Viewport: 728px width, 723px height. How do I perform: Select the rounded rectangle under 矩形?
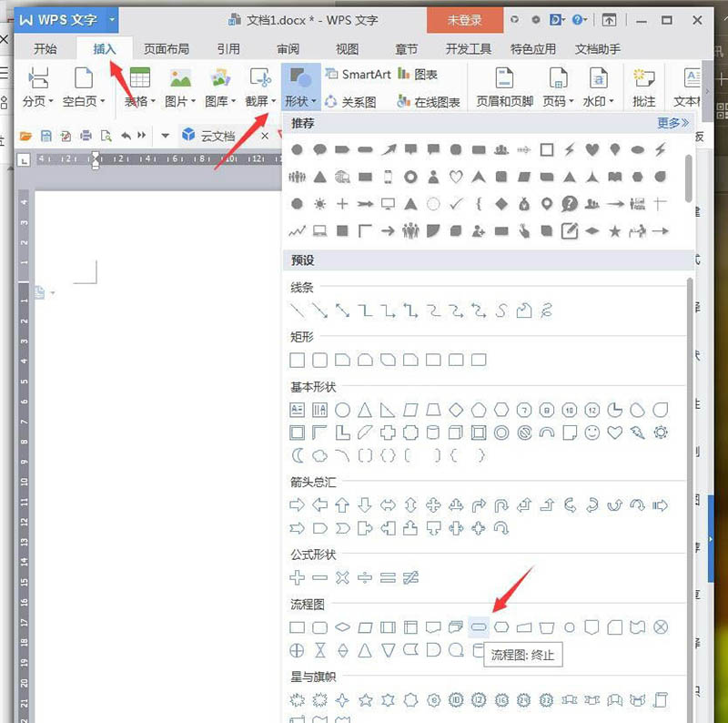point(320,360)
